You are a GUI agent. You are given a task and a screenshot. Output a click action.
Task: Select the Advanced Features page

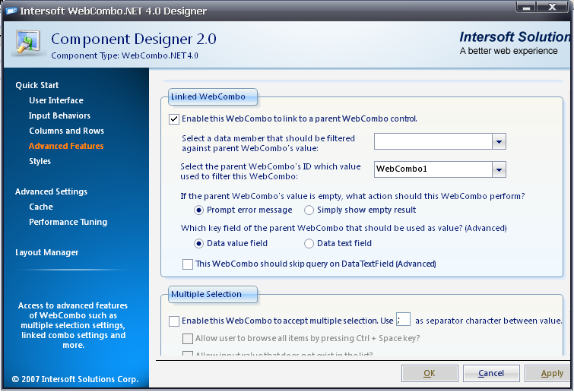[x=66, y=147]
